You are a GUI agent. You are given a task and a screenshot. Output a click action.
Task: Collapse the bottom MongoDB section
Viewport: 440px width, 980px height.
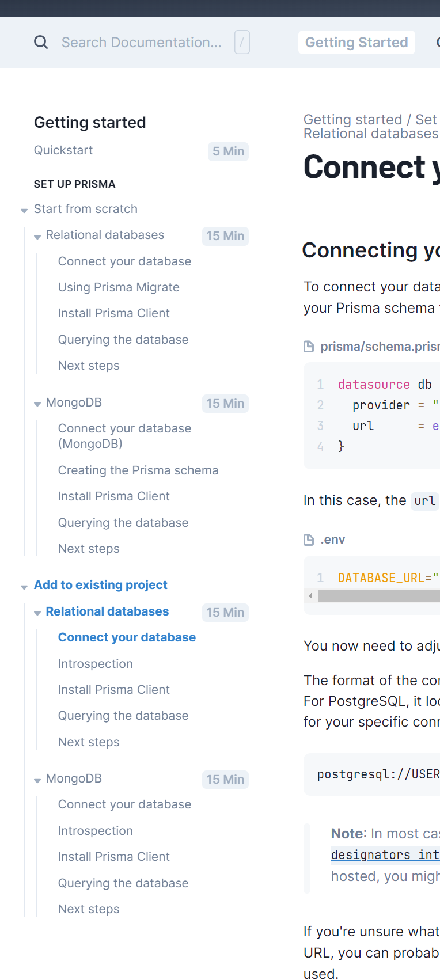tap(37, 779)
